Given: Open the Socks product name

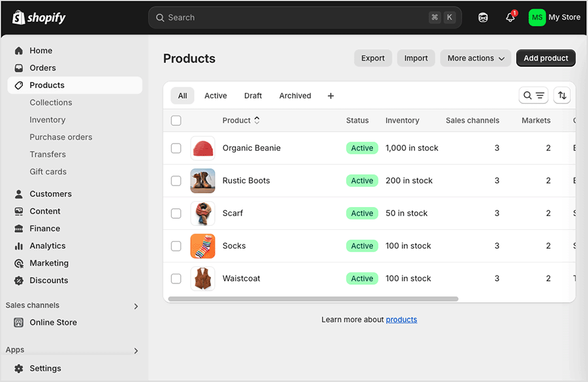Looking at the screenshot, I should (234, 246).
